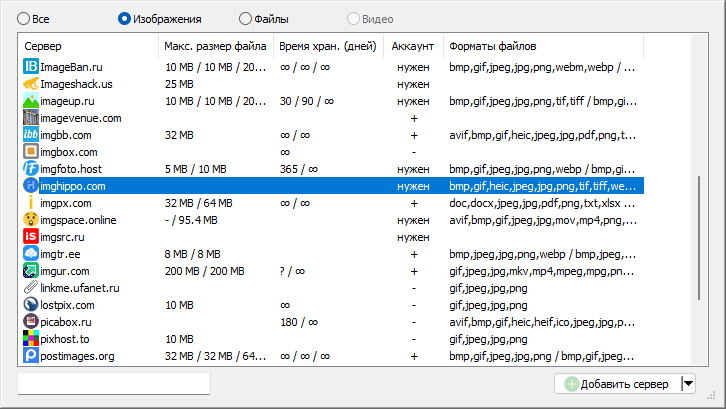Click the imgsrc.ru red icon
This screenshot has height=409, width=726.
click(x=31, y=237)
